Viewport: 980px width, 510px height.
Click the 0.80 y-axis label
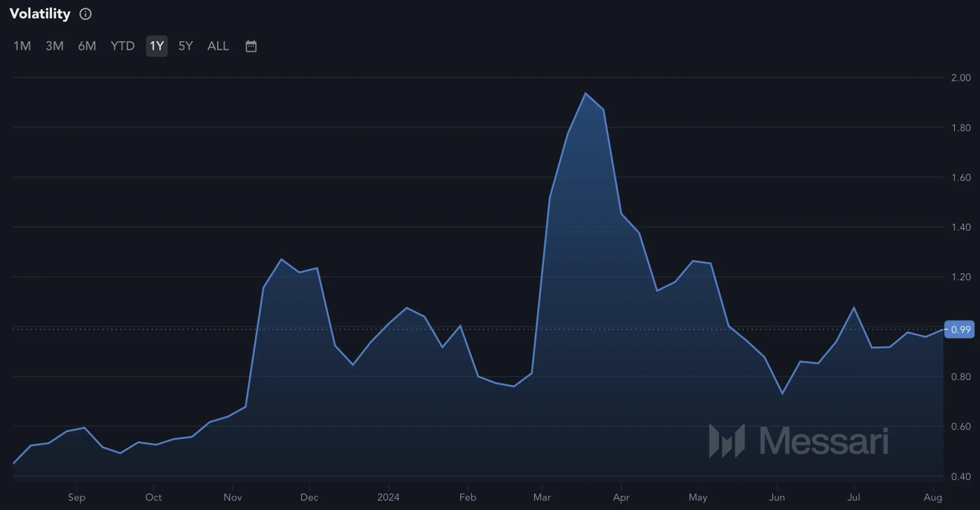point(961,377)
